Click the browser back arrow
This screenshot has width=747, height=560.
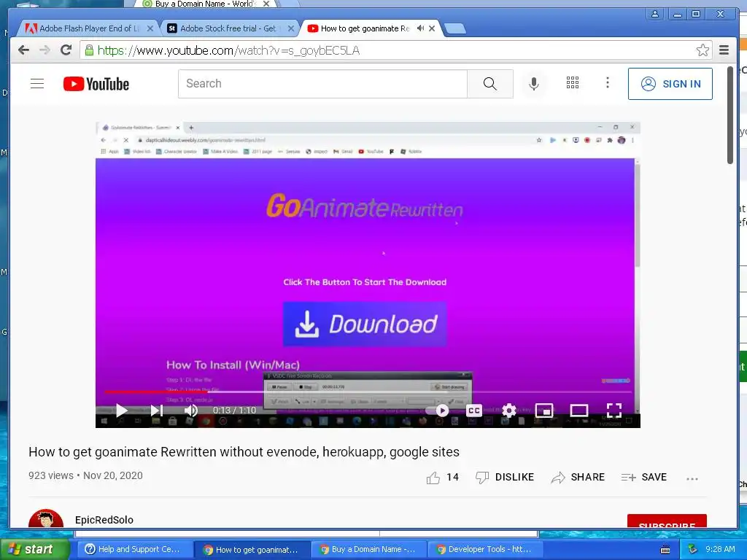click(x=23, y=50)
